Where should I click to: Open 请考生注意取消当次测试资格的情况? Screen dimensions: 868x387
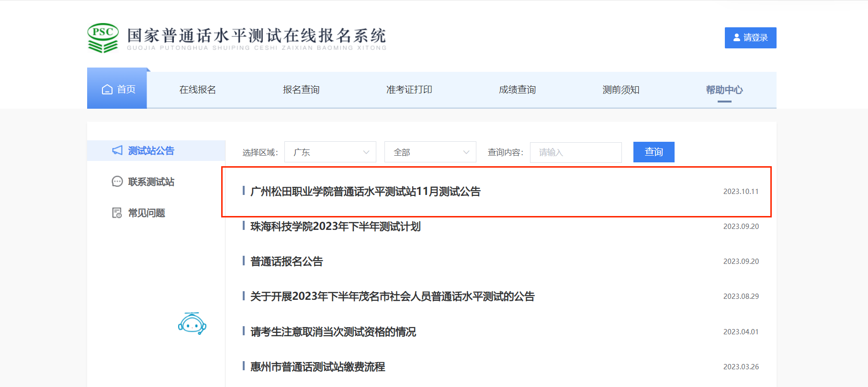pos(333,332)
